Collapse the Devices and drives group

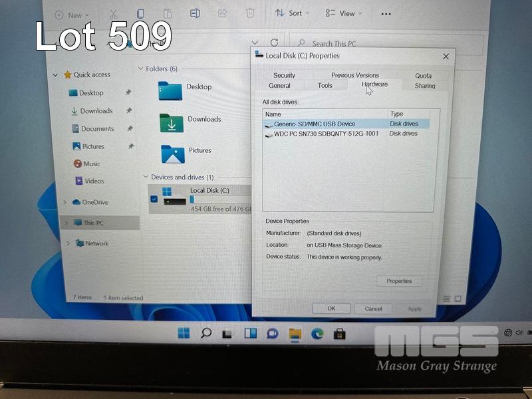click(146, 178)
